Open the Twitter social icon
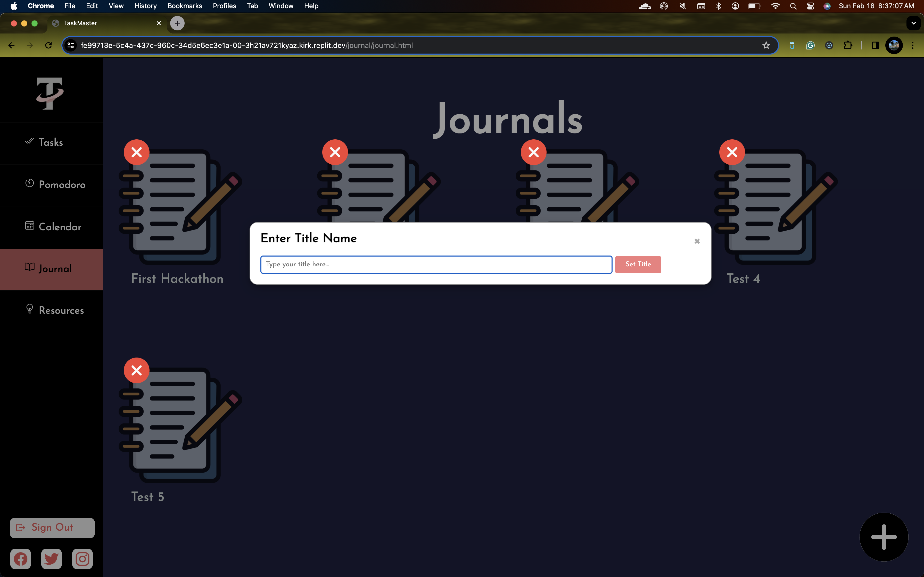Image resolution: width=924 pixels, height=577 pixels. (52, 559)
